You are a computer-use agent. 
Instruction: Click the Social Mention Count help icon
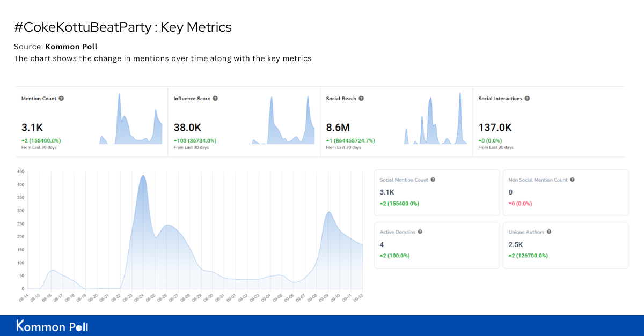(433, 180)
